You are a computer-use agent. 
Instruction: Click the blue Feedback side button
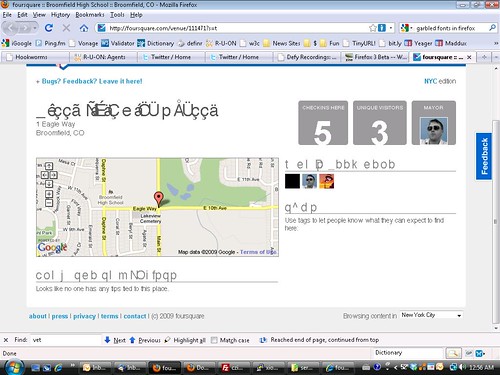point(484,156)
